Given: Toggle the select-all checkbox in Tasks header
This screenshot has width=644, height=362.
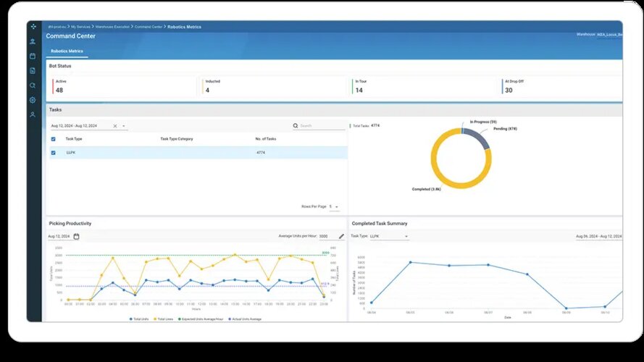Looking at the screenshot, I should tap(52, 139).
